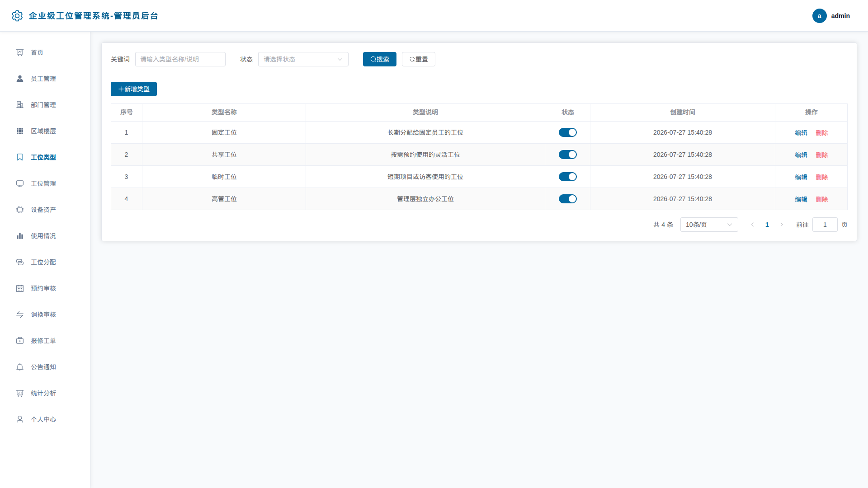
Task: Click the 工位管理 monitor icon
Action: click(x=20, y=183)
